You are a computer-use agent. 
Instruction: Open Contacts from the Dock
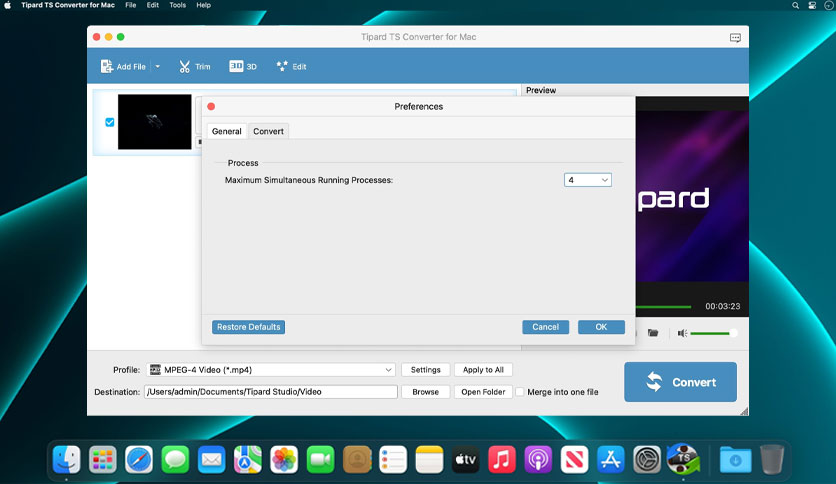[357, 459]
